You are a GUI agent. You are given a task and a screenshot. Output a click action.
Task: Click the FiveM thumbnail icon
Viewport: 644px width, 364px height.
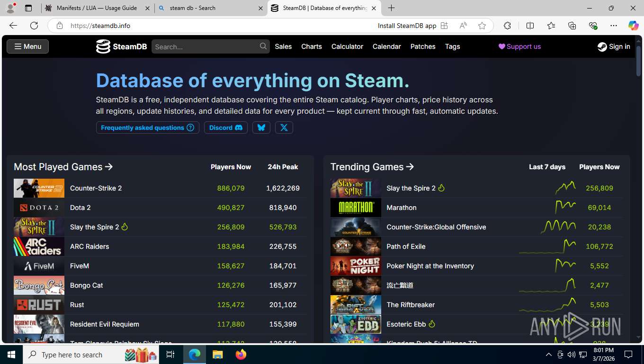coord(39,266)
